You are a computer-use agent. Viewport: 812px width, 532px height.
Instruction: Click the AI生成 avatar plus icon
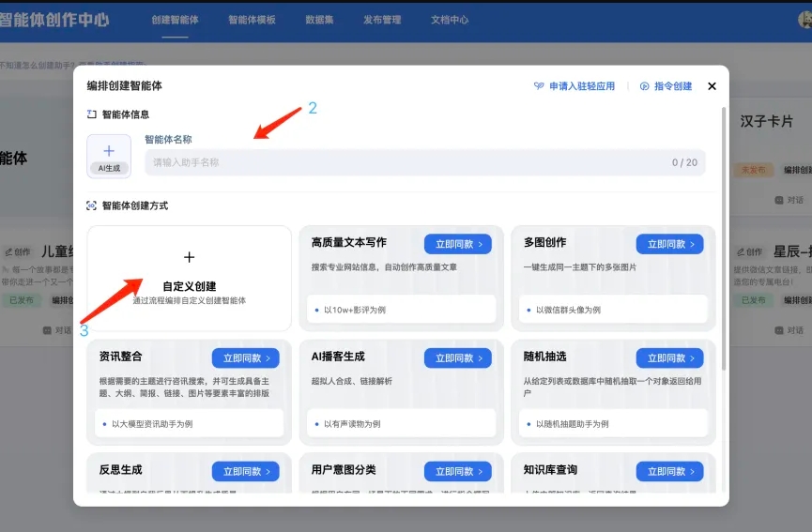click(109, 151)
